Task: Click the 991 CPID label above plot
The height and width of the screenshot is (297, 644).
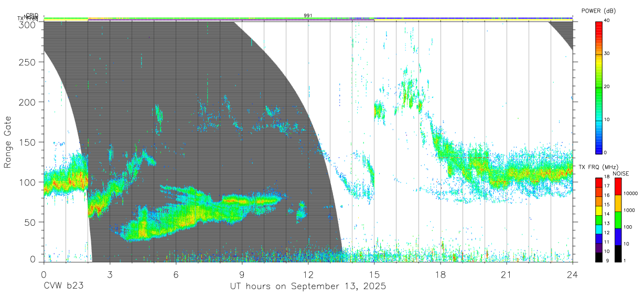Action: coord(308,15)
